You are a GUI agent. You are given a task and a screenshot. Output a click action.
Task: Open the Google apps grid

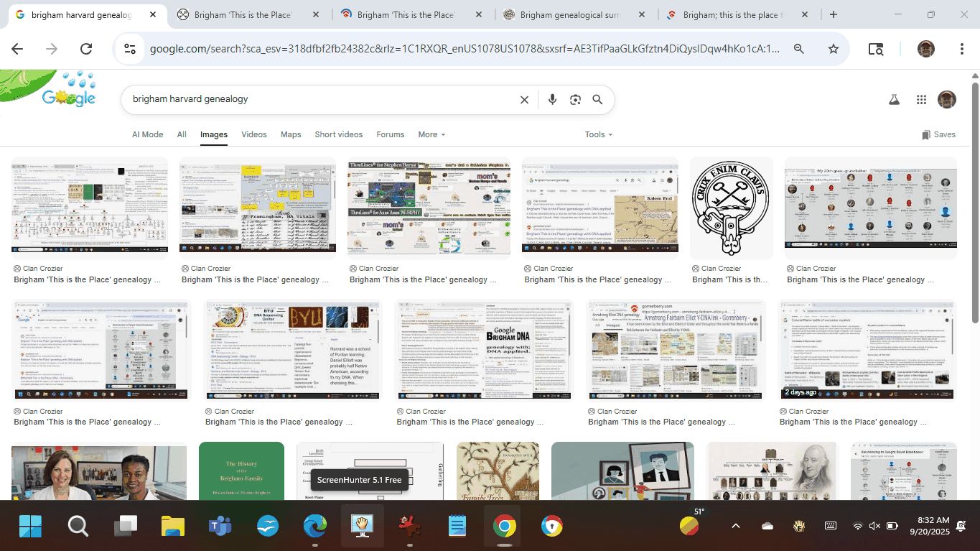click(921, 100)
